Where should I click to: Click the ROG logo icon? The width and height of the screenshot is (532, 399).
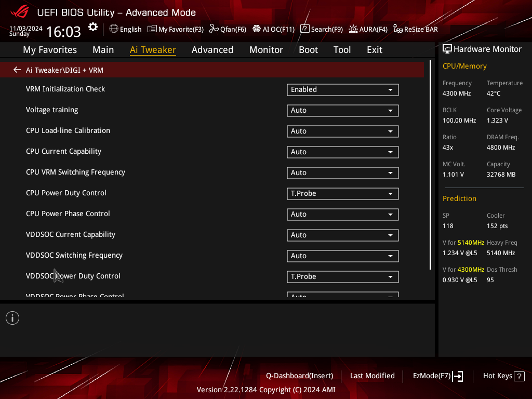coord(20,12)
